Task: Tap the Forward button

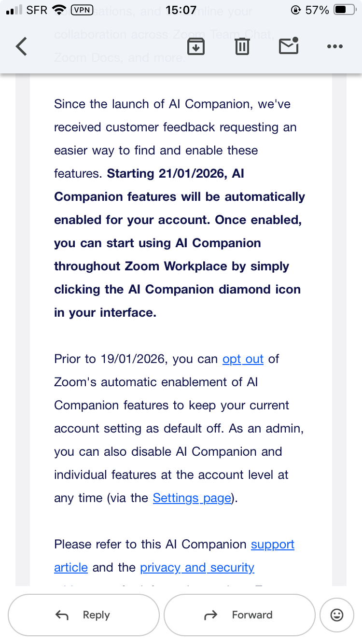Action: pos(239,615)
